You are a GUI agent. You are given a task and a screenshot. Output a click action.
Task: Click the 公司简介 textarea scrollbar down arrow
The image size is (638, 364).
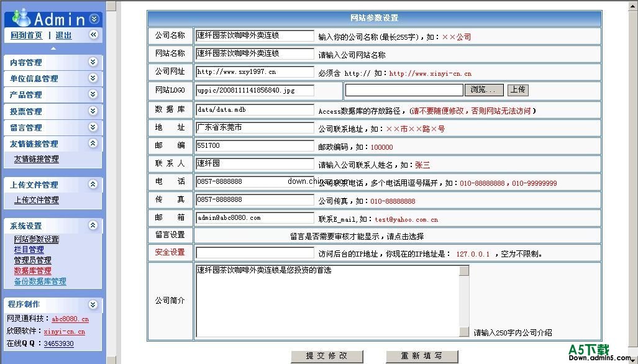[464, 332]
